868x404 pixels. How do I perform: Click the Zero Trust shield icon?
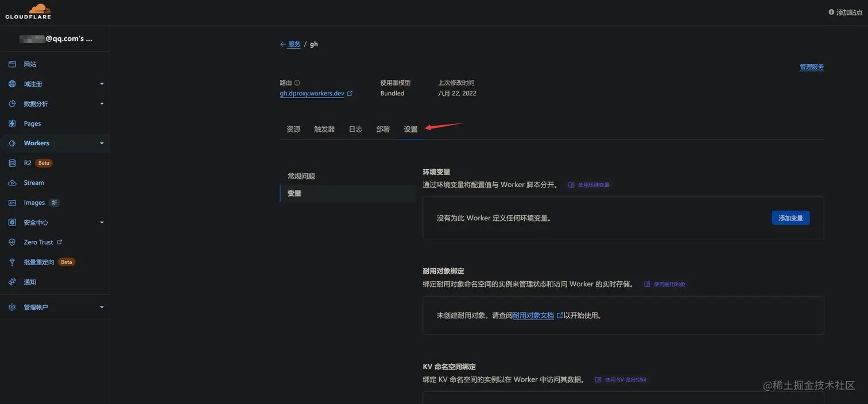[x=12, y=242]
